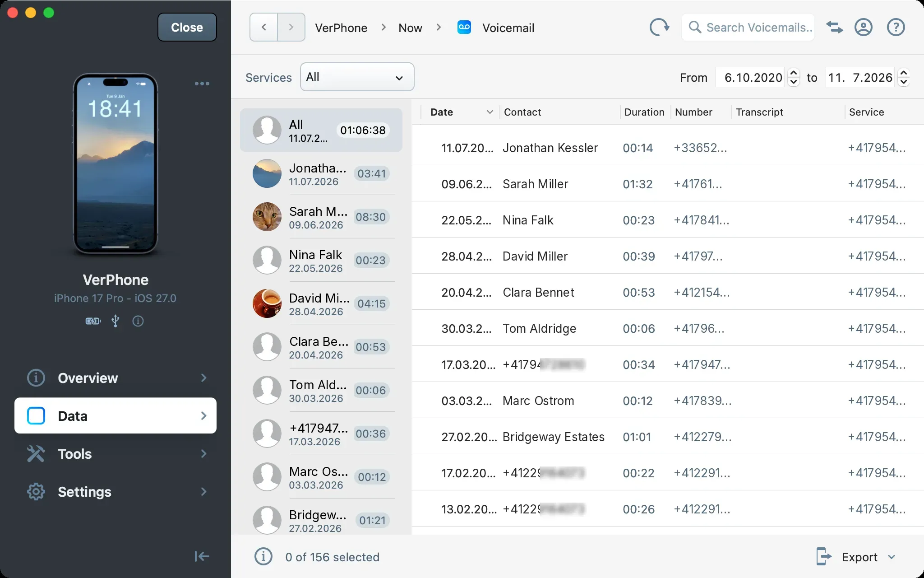Go forward with the right arrow
This screenshot has width=924, height=578.
(291, 28)
